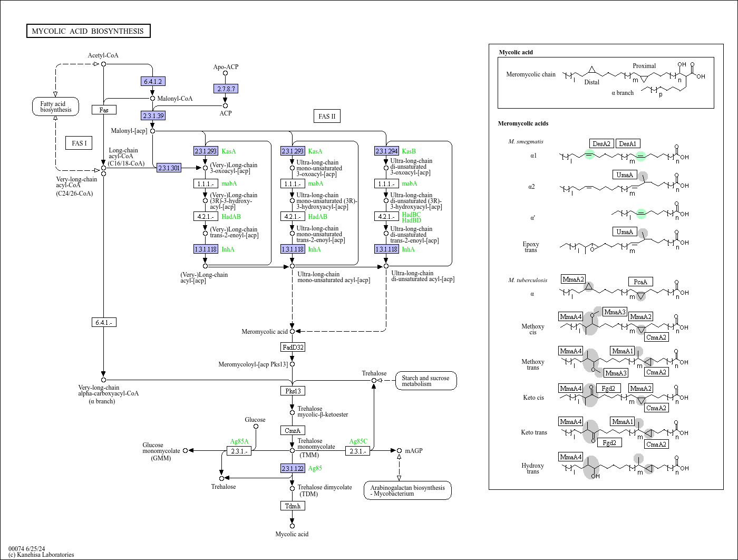Click the Tdmh gene box
The image size is (738, 560).
[x=293, y=506]
